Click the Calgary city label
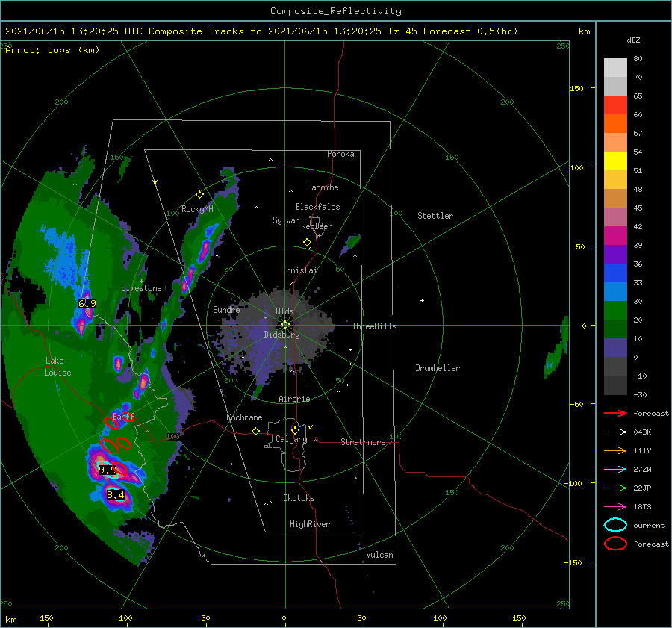This screenshot has height=628, width=672. (x=291, y=439)
